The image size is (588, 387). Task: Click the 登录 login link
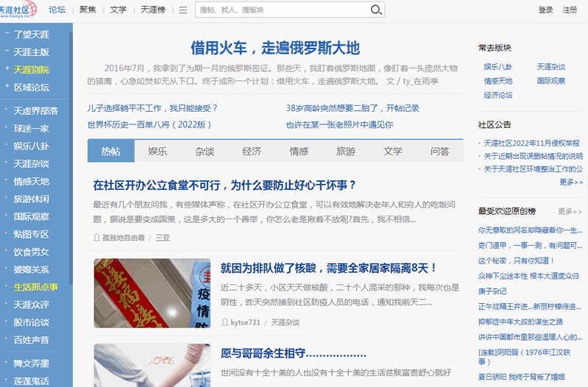pyautogui.click(x=545, y=10)
